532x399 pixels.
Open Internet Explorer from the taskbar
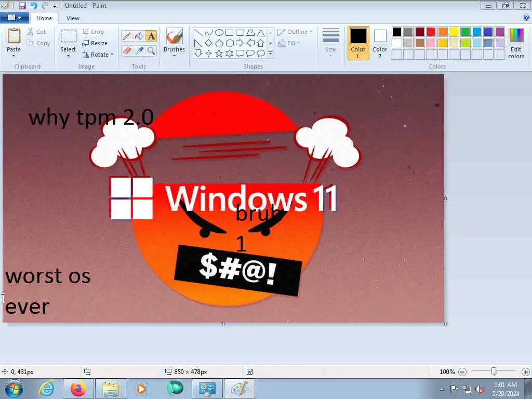pyautogui.click(x=46, y=389)
